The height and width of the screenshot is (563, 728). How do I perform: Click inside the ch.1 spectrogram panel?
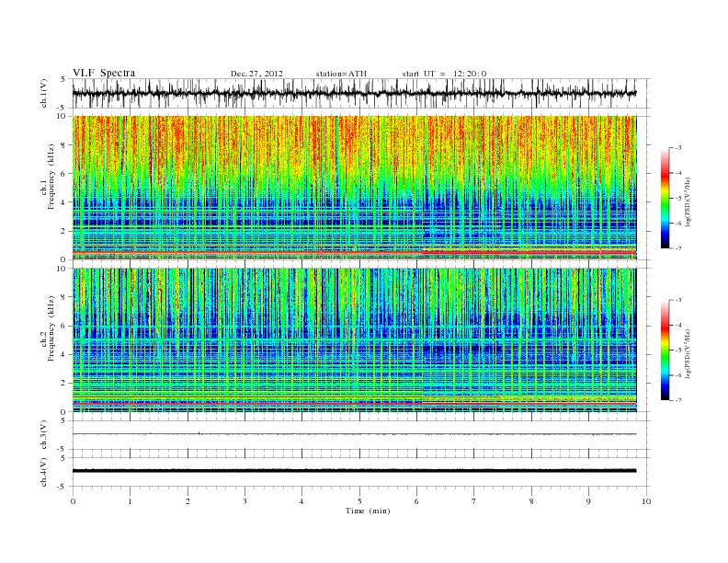pos(354,188)
